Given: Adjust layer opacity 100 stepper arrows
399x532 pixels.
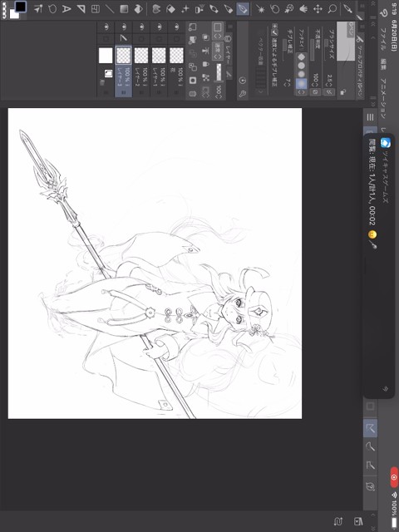Looking at the screenshot, I should 219,96.
